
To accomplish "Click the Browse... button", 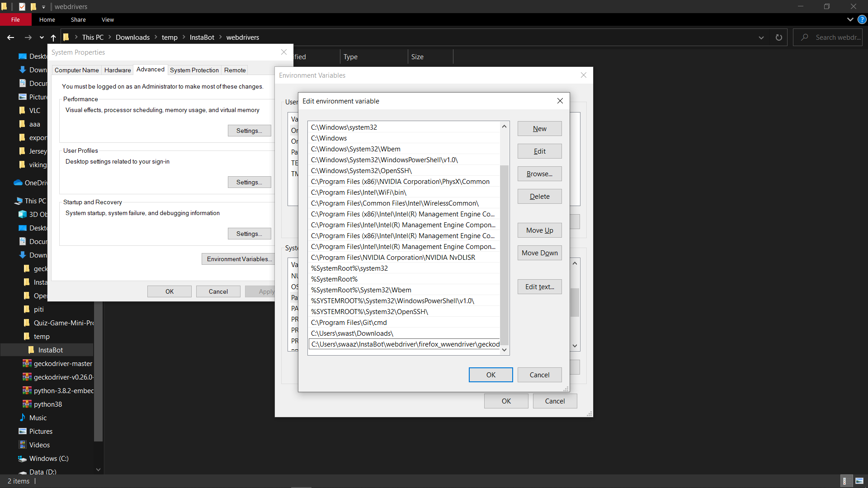I will 539,174.
